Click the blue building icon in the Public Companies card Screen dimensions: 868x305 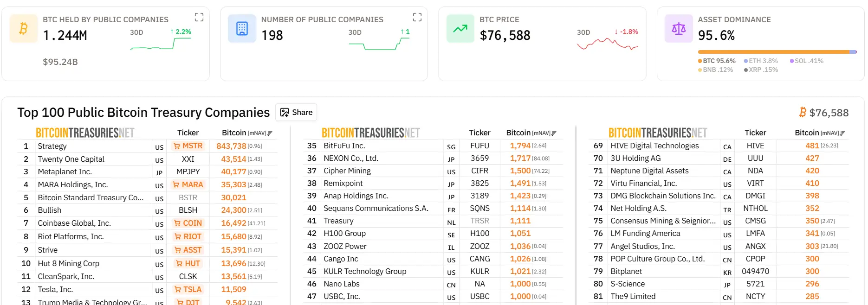[242, 29]
